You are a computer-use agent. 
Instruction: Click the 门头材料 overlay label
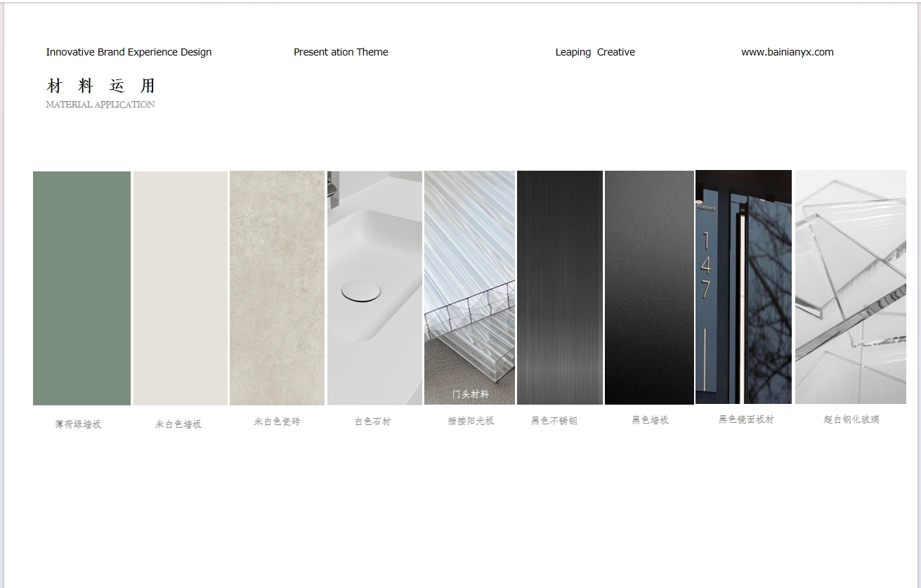(470, 394)
